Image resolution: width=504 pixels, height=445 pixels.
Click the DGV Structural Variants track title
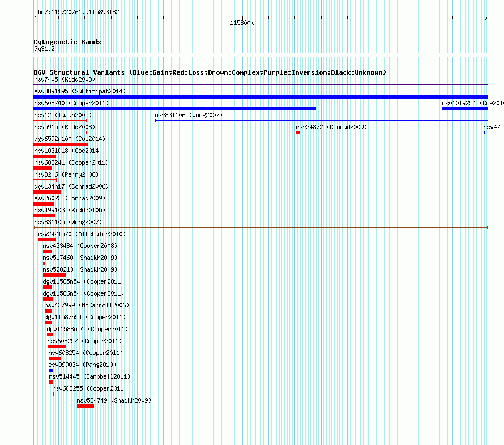pos(210,72)
